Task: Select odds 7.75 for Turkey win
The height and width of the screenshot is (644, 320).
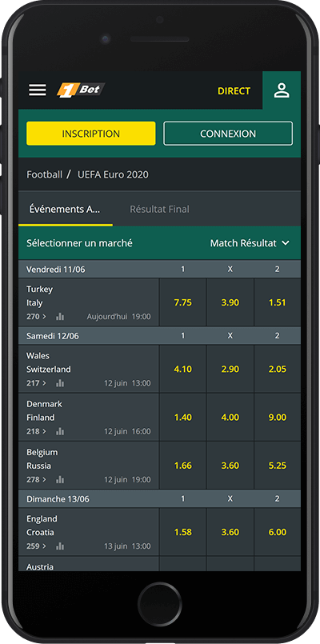Action: coord(182,302)
